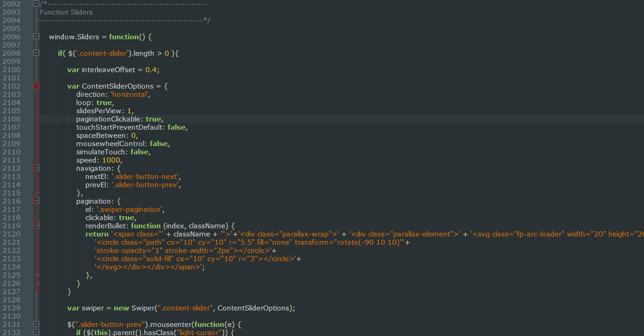Click the 'mousewheelControl' property
This screenshot has width=644, height=336.
coord(111,144)
